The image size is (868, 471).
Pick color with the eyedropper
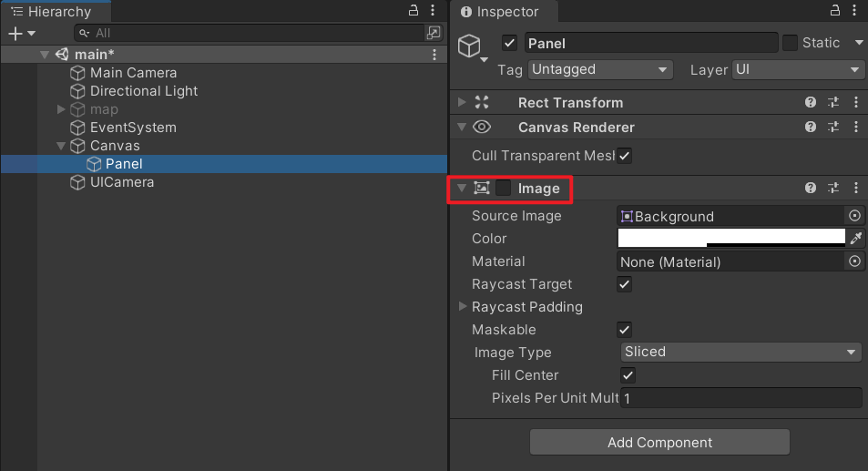pyautogui.click(x=856, y=238)
